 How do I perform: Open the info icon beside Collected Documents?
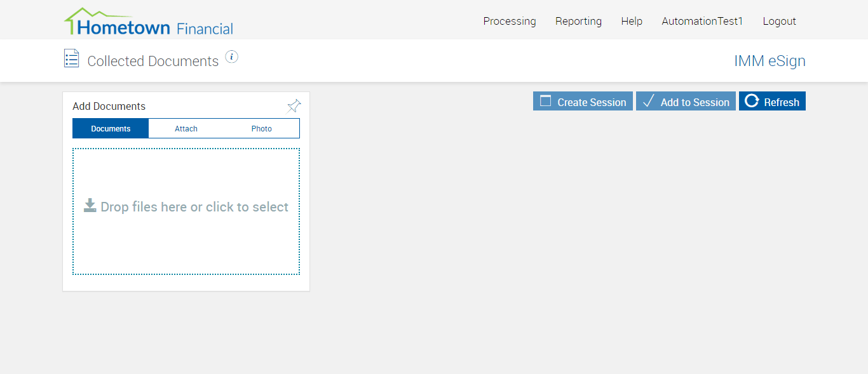click(x=232, y=57)
